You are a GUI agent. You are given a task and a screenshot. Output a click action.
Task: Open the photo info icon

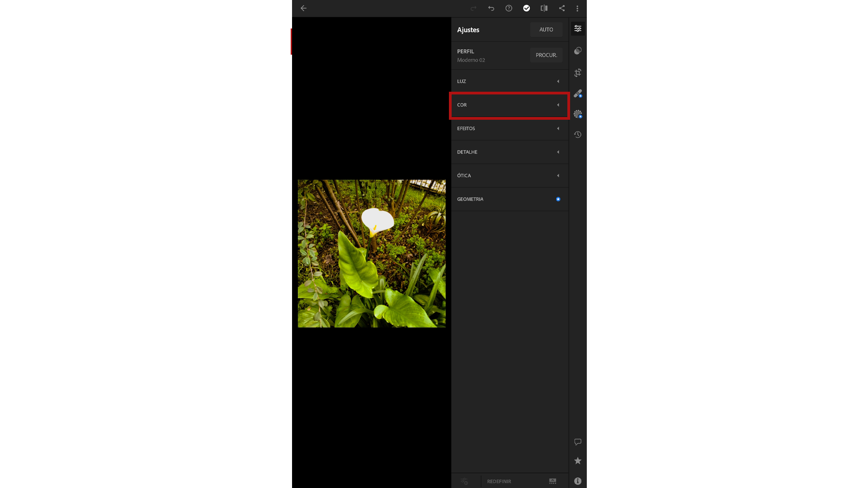point(578,481)
